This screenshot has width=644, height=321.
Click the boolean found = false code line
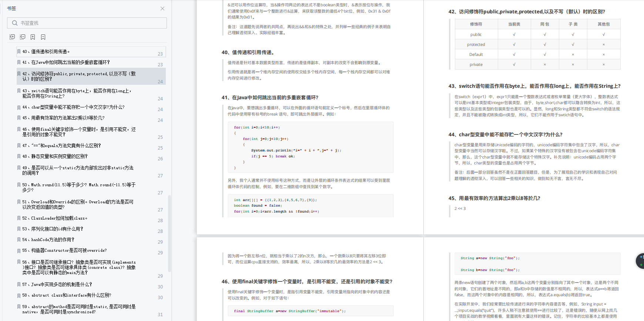(258, 205)
